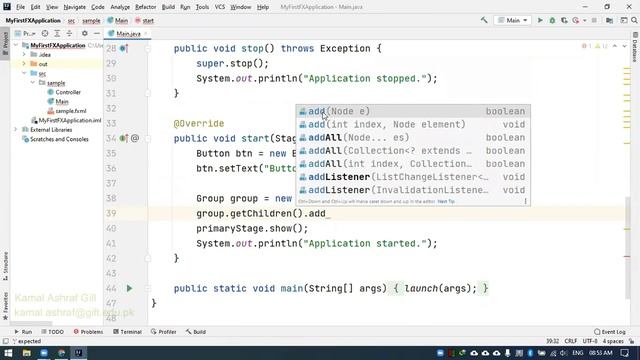The width and height of the screenshot is (640, 360).
Task: Click the Stop square button in toolbar
Action: [x=594, y=20]
